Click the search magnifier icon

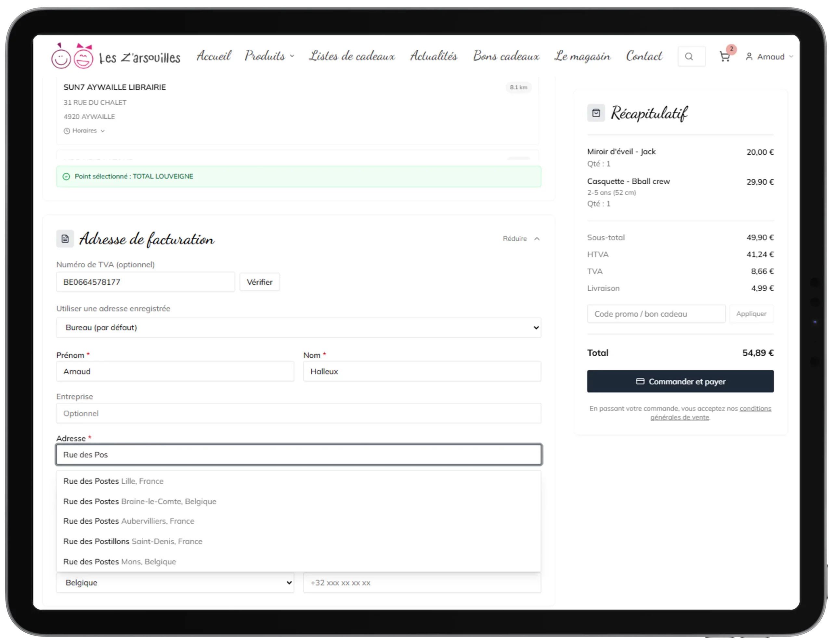(x=689, y=57)
